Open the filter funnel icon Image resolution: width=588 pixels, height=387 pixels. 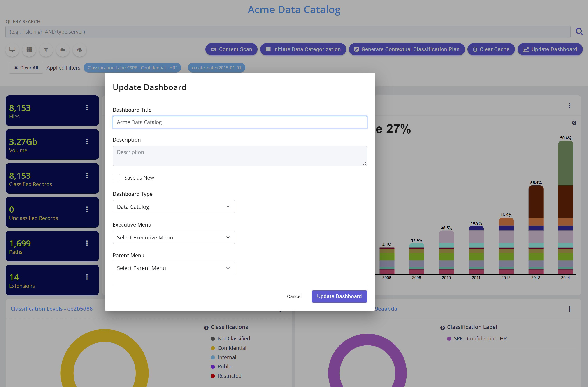click(46, 49)
